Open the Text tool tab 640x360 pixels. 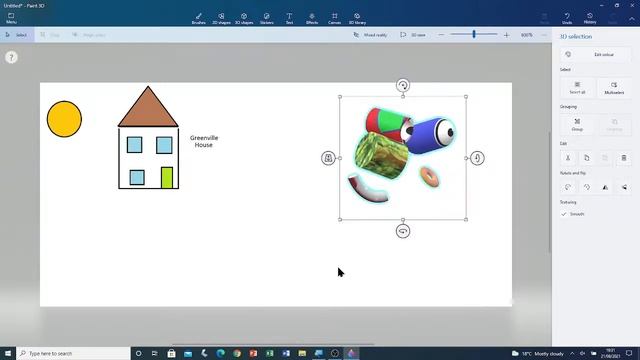point(289,18)
